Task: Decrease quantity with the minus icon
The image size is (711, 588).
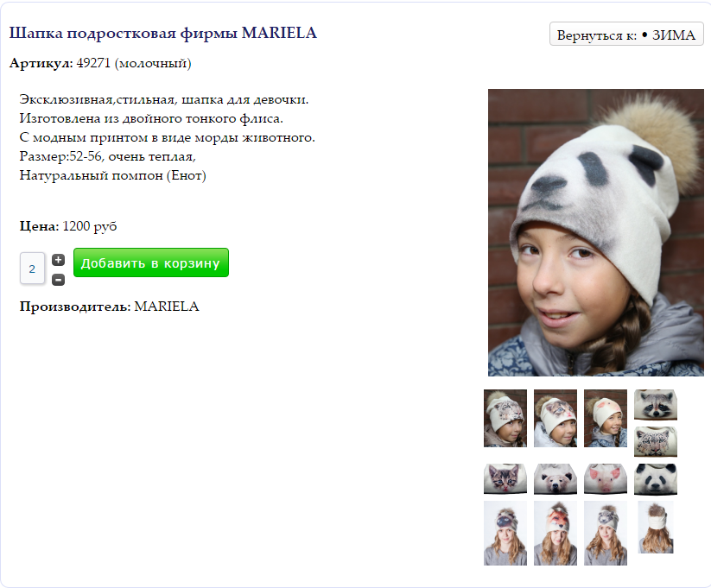Action: [58, 280]
